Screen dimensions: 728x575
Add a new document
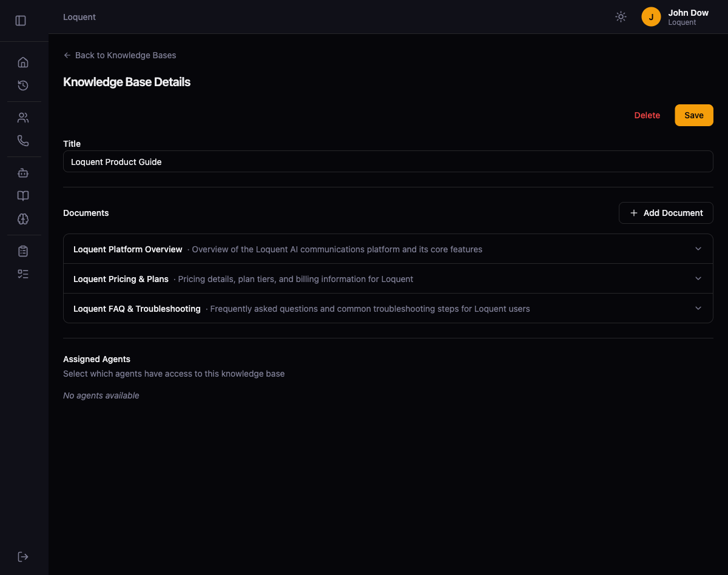click(666, 213)
